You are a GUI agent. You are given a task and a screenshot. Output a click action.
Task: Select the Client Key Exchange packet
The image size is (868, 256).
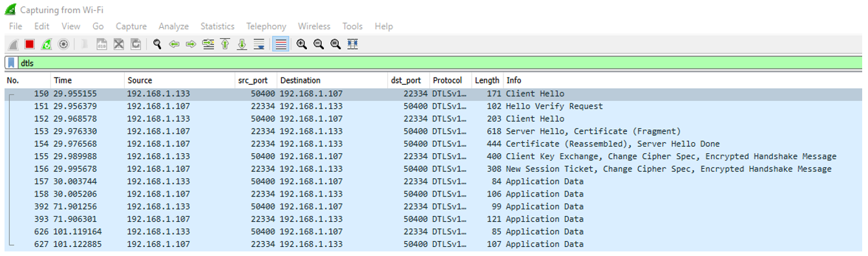[x=433, y=157]
